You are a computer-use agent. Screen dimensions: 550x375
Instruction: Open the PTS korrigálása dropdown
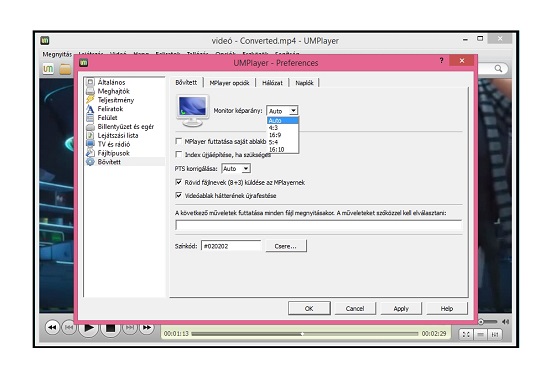[236, 169]
